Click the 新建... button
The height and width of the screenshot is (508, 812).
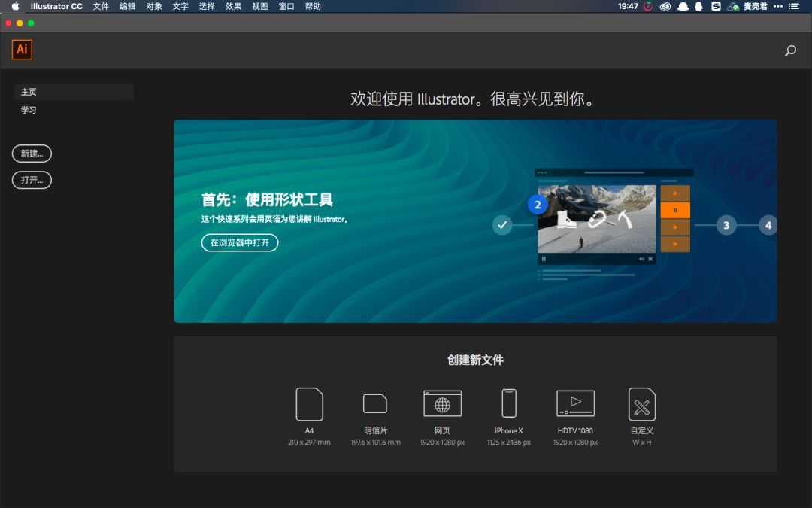click(x=32, y=154)
